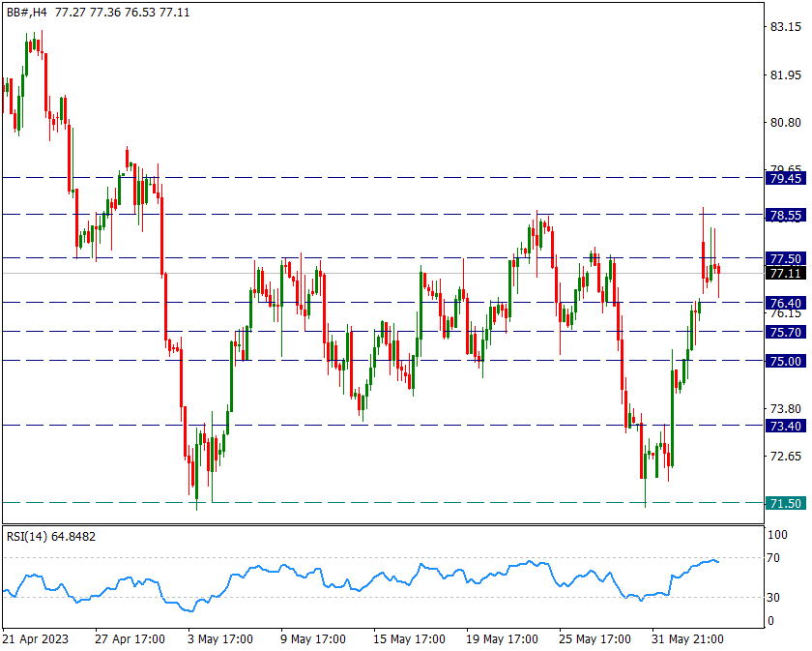Select the 78.55 price level label
Screen dimensions: 812x651
785,215
